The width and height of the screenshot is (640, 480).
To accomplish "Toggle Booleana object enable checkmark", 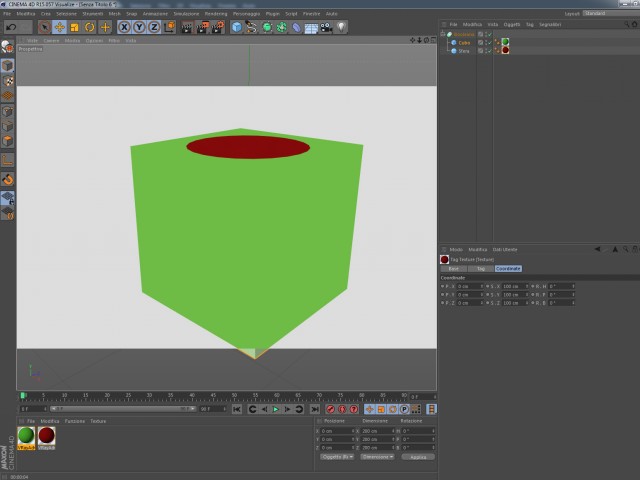I will [x=489, y=34].
